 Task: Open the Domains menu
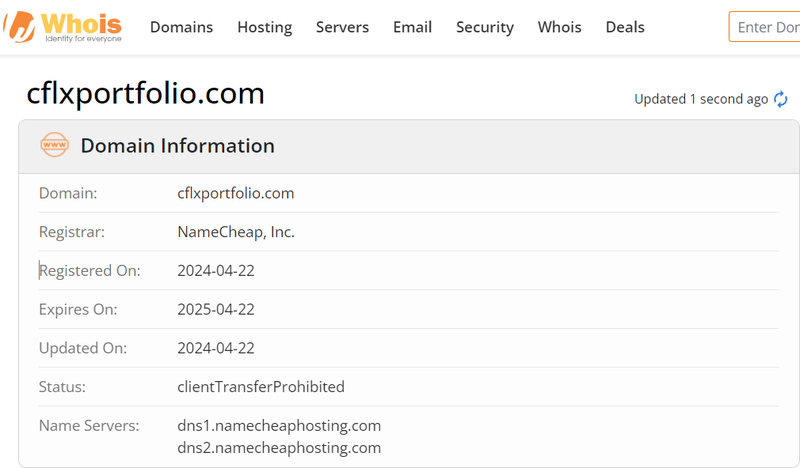[x=181, y=27]
